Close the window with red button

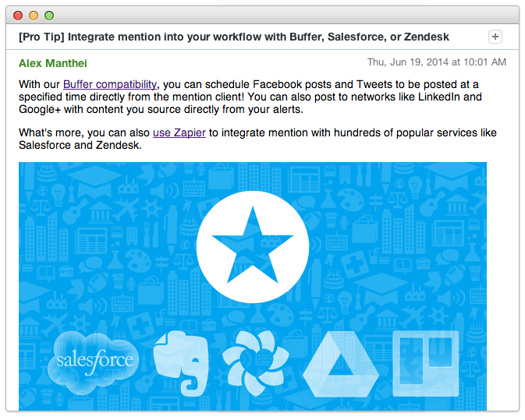[18, 16]
